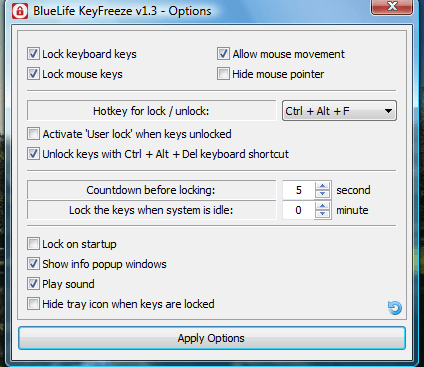The height and width of the screenshot is (367, 424).
Task: Open the Ctrl + Alt + F hotkey dropdown
Action: 339,111
